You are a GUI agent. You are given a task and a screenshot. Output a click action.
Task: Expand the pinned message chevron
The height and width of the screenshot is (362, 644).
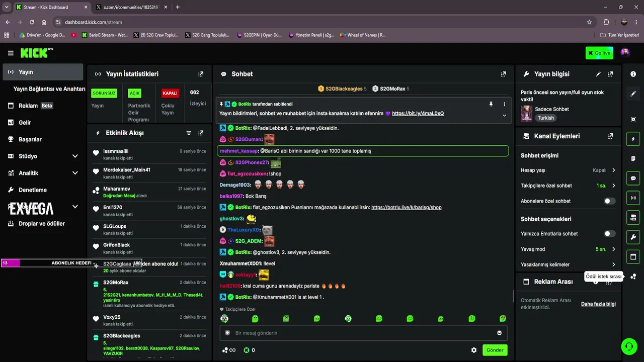point(504,115)
